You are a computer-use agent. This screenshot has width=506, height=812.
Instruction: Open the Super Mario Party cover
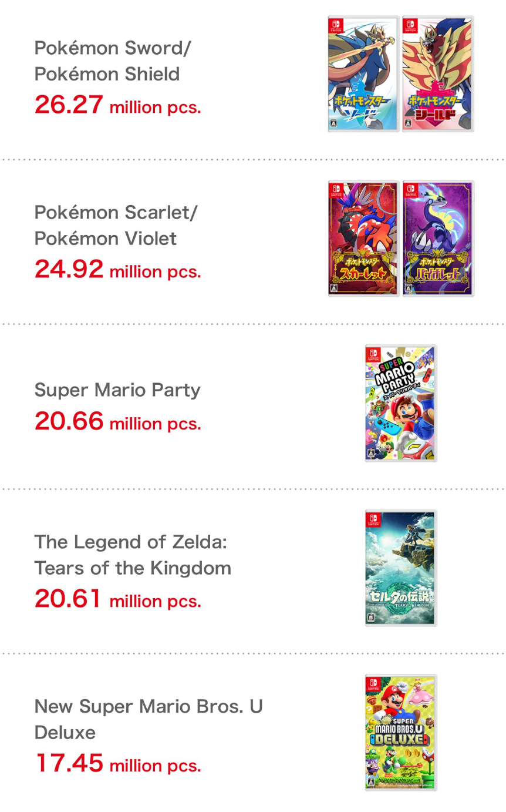(x=401, y=403)
